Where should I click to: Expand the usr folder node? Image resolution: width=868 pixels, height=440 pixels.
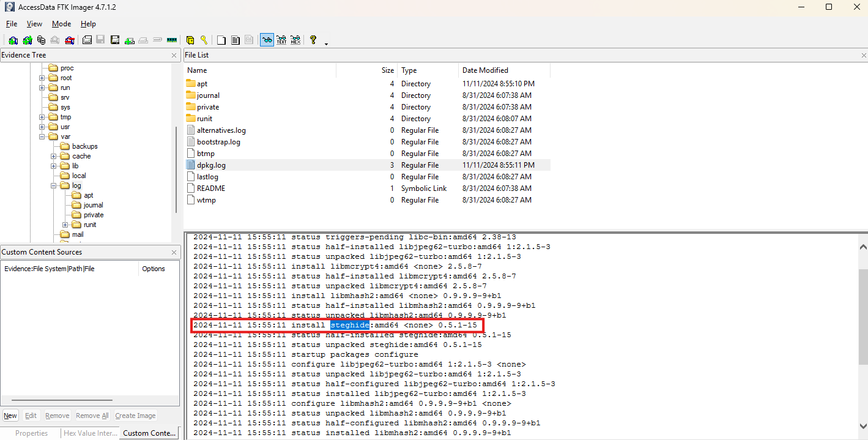[x=42, y=127]
